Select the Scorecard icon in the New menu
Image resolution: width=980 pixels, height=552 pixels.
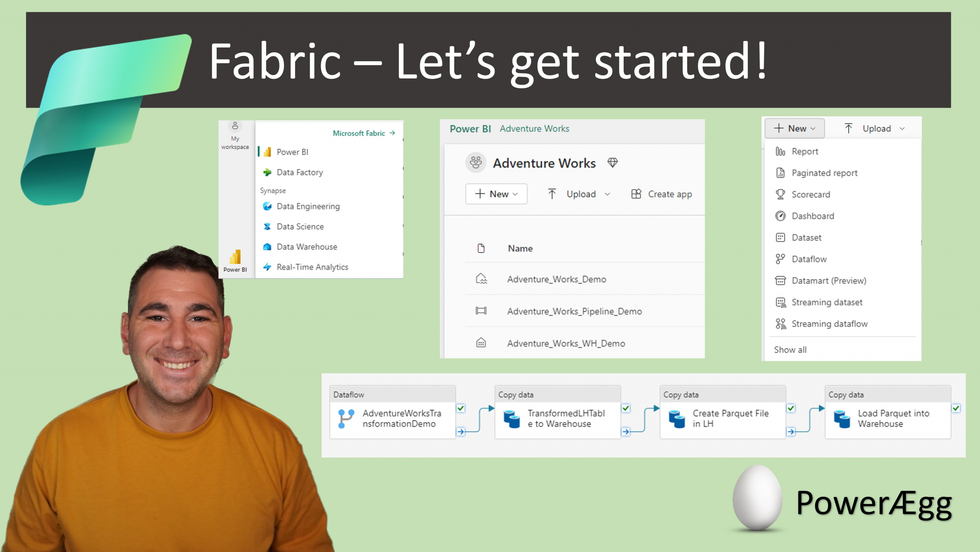[780, 194]
